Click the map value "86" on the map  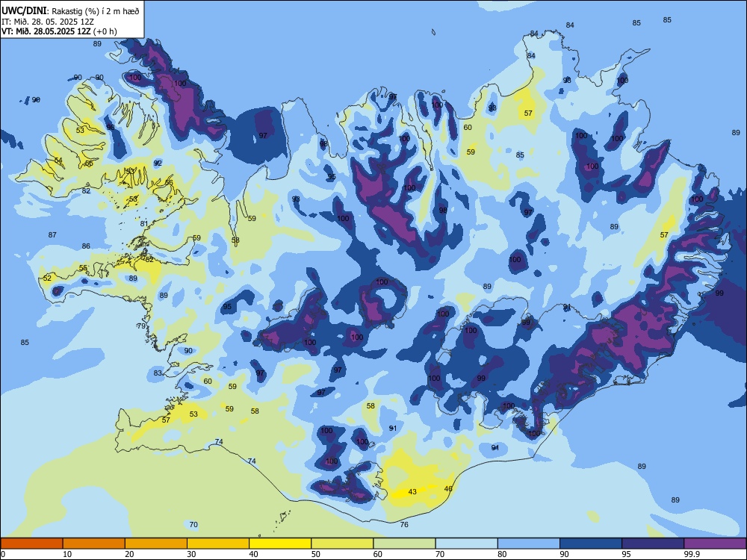coord(86,246)
